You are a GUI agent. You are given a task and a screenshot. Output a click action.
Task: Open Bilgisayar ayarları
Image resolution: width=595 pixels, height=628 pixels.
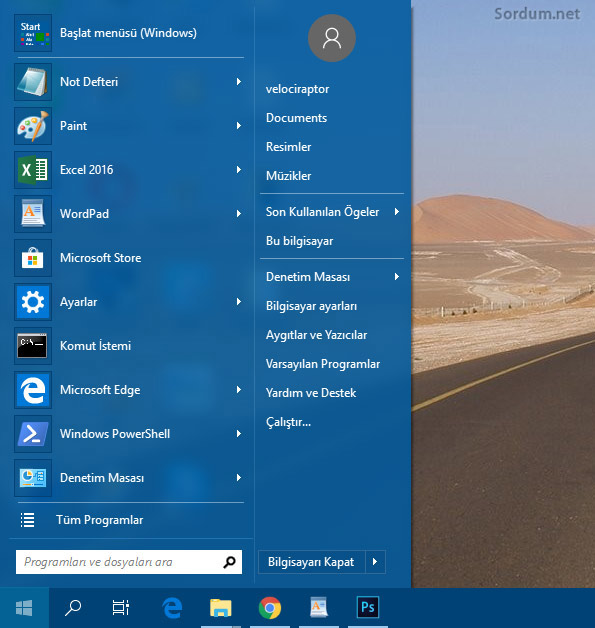point(311,306)
